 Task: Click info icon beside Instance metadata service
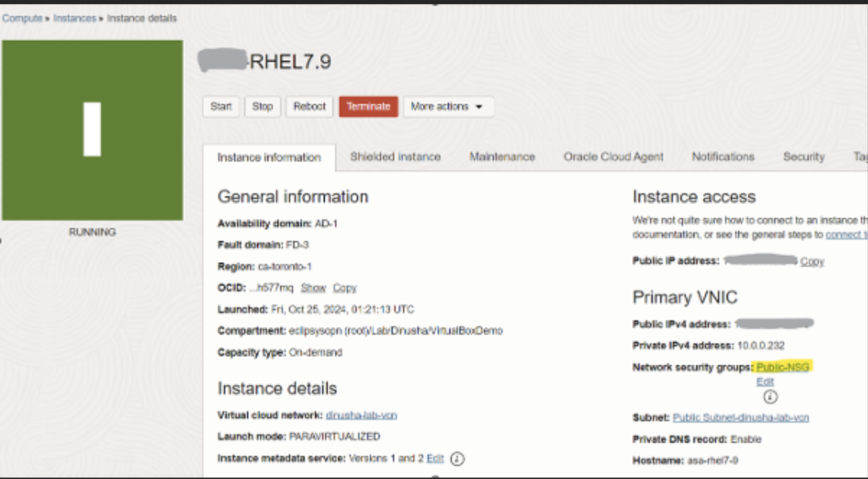pos(457,459)
